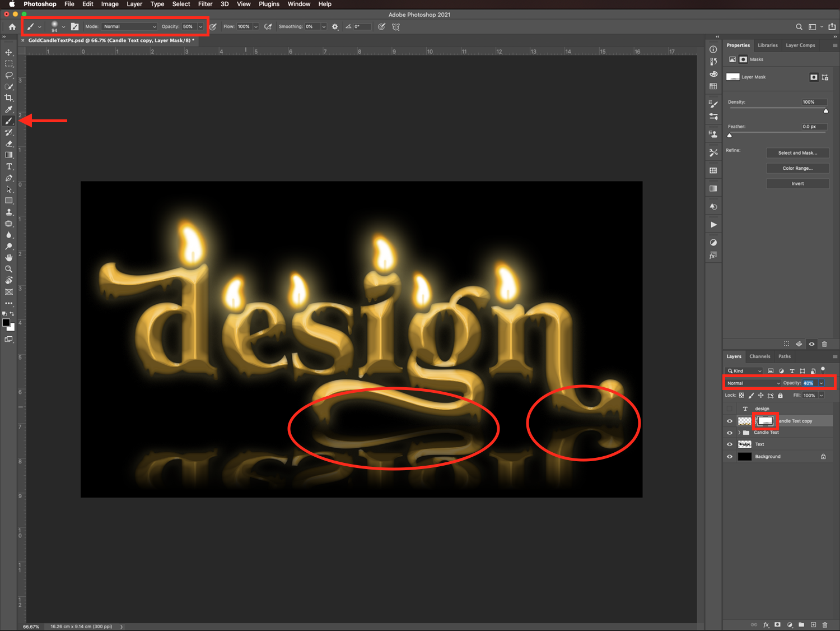The height and width of the screenshot is (631, 840).
Task: Show the design text layer
Action: click(x=730, y=409)
